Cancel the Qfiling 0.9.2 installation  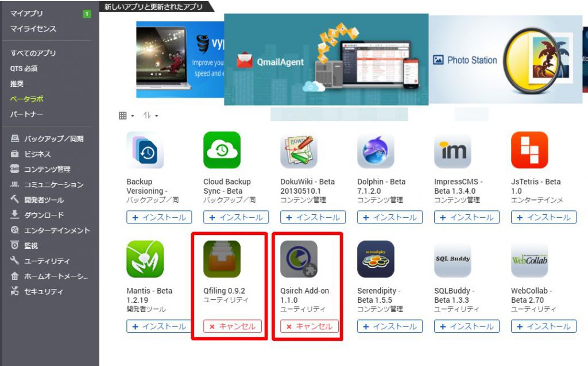pos(233,326)
